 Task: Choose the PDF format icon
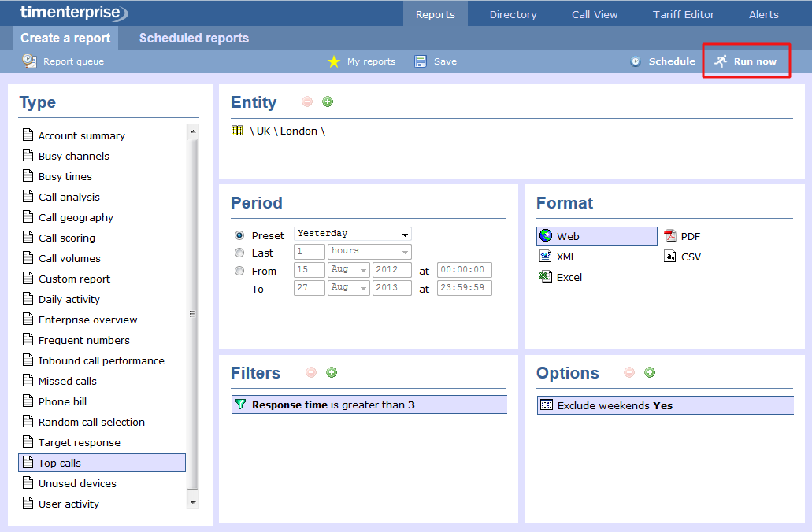point(670,236)
